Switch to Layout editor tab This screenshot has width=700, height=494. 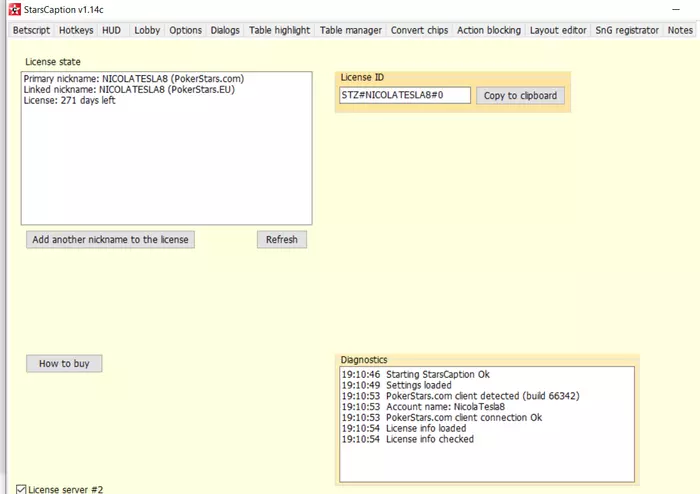pos(558,30)
